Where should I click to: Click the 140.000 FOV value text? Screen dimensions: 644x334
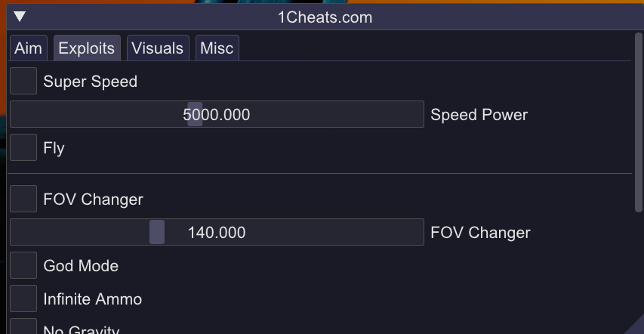point(217,233)
